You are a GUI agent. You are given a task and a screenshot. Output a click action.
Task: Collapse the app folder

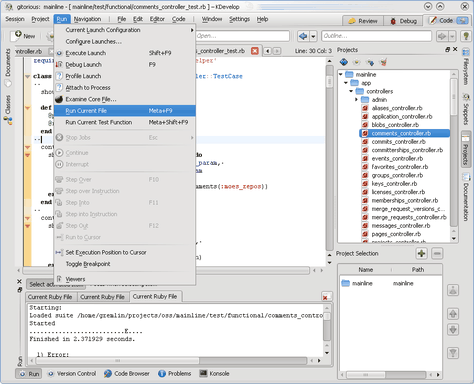pyautogui.click(x=346, y=83)
